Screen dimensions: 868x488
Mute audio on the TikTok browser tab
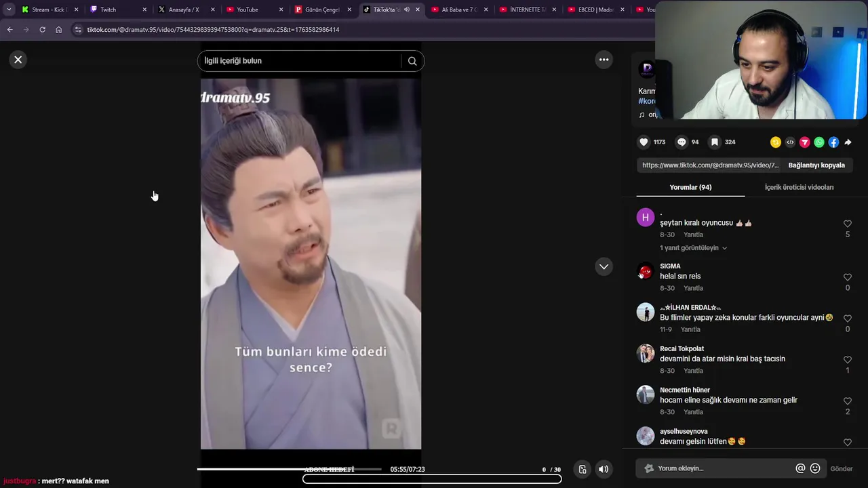point(406,9)
